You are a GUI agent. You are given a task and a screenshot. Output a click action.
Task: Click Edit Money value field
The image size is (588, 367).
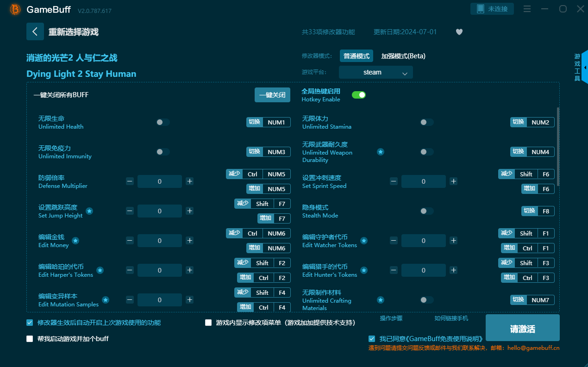point(160,241)
